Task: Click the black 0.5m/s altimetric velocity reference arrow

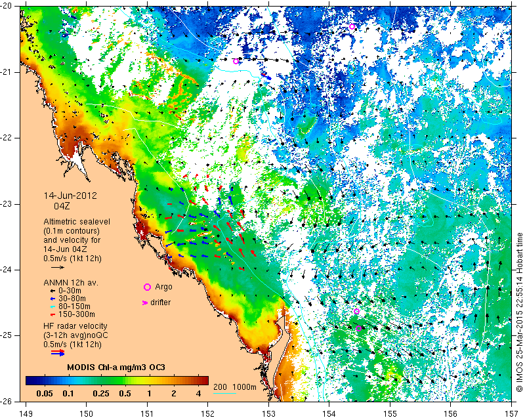Action: coord(58,267)
